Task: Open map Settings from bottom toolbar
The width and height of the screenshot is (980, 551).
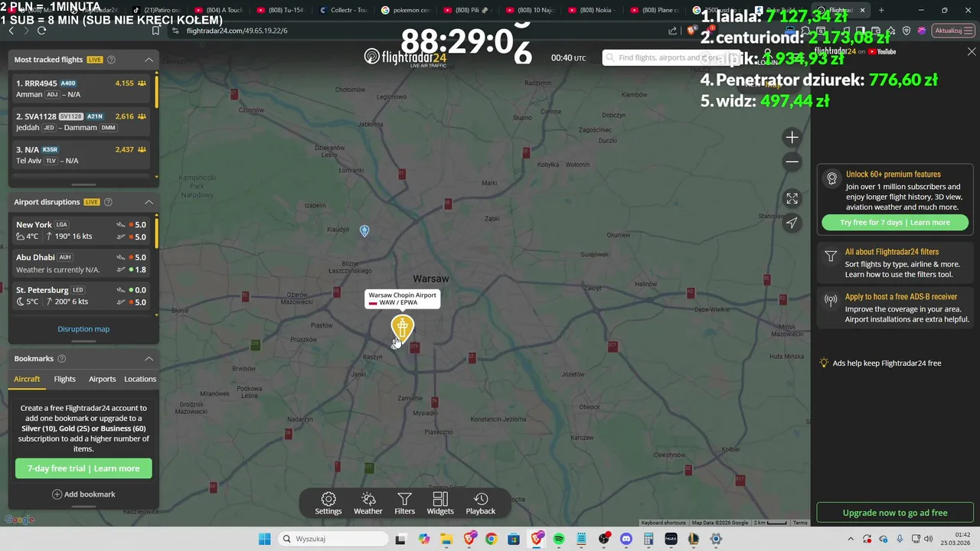Action: [328, 504]
